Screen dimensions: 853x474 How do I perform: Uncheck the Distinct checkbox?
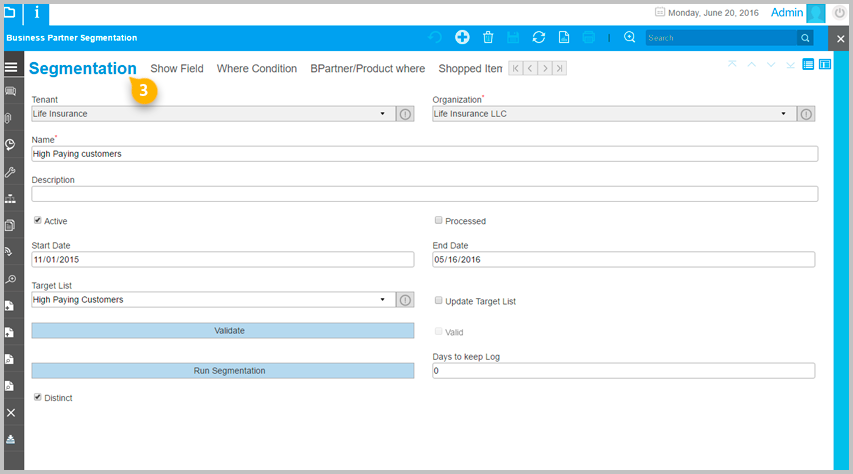click(x=38, y=397)
